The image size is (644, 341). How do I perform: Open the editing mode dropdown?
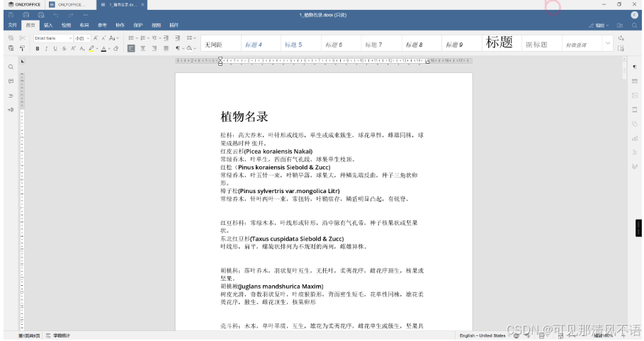click(x=599, y=25)
